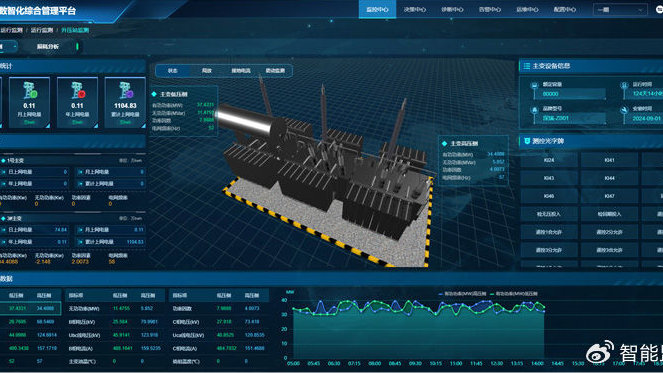Click the list icon beside 主变设备信息
Screen dimensions: 663x373
pyautogui.click(x=526, y=66)
